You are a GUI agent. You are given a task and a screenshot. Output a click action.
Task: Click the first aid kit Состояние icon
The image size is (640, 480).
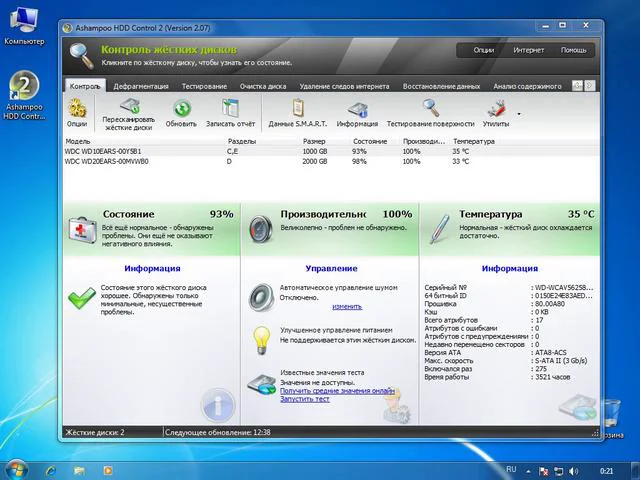click(x=82, y=231)
